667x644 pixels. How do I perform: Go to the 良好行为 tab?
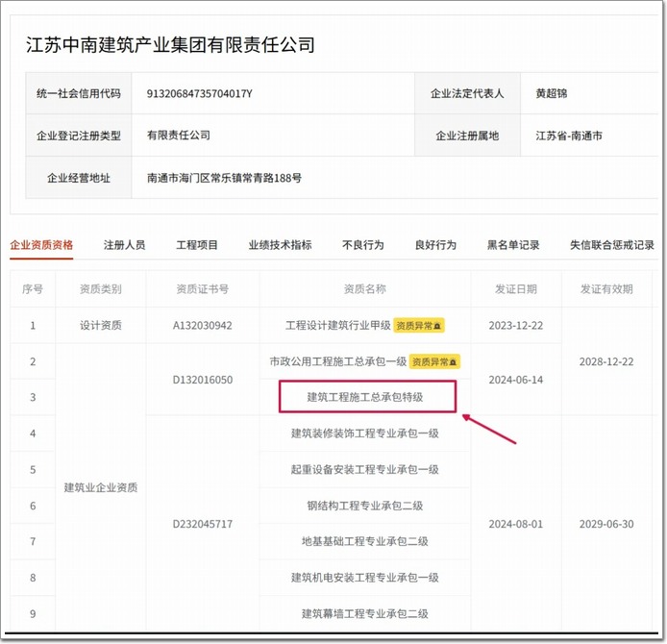pos(435,245)
